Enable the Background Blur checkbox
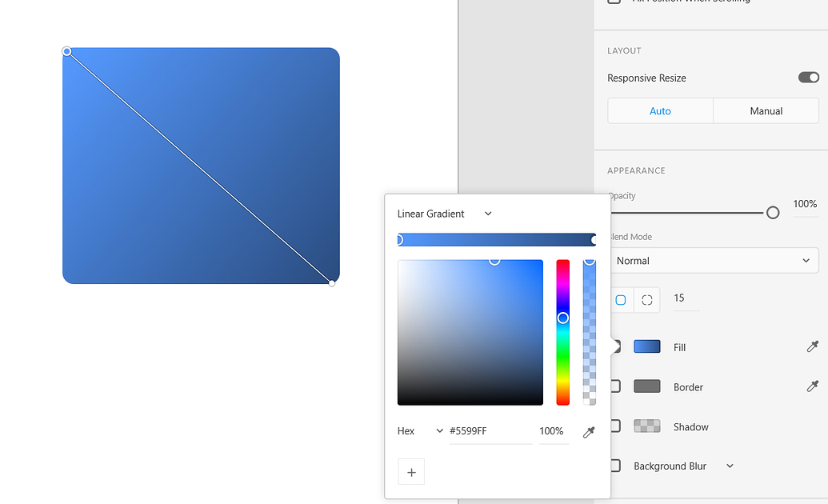This screenshot has height=504, width=828. coord(614,465)
